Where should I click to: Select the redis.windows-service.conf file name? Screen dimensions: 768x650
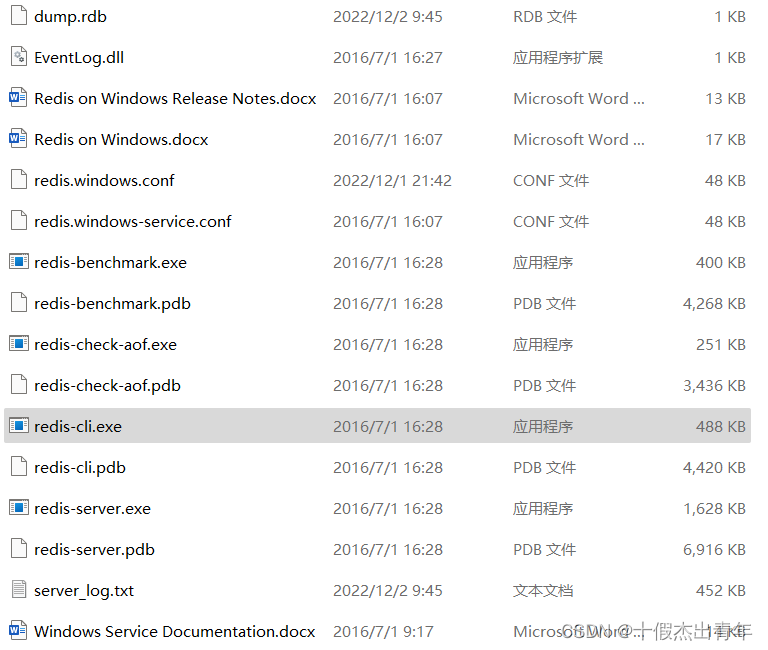(133, 222)
